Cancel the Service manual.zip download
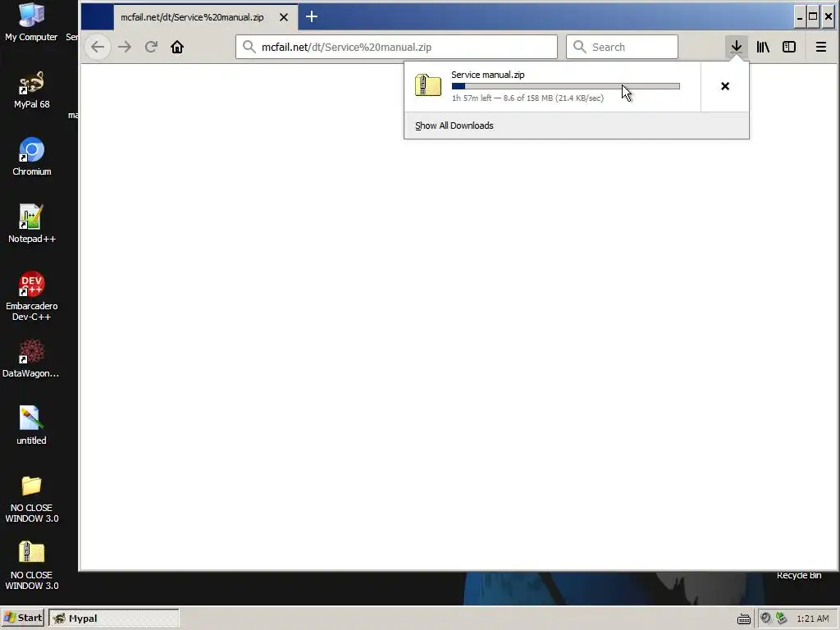Image resolution: width=840 pixels, height=630 pixels. 725,86
